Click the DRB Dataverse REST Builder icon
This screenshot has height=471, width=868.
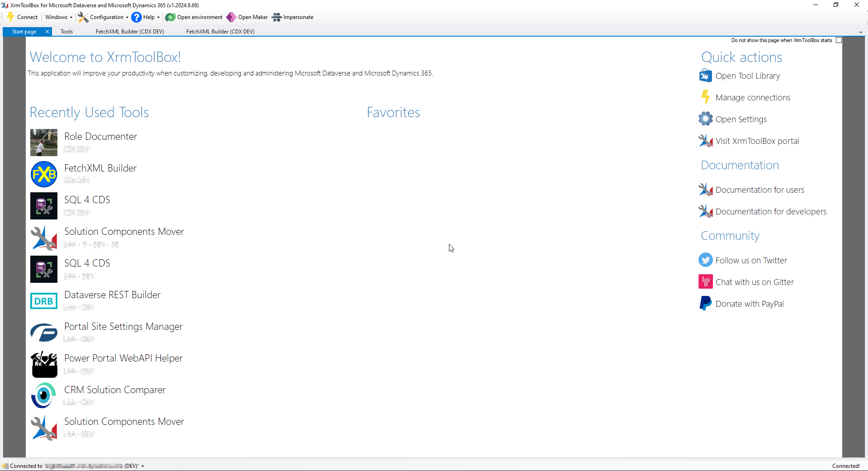pyautogui.click(x=44, y=301)
